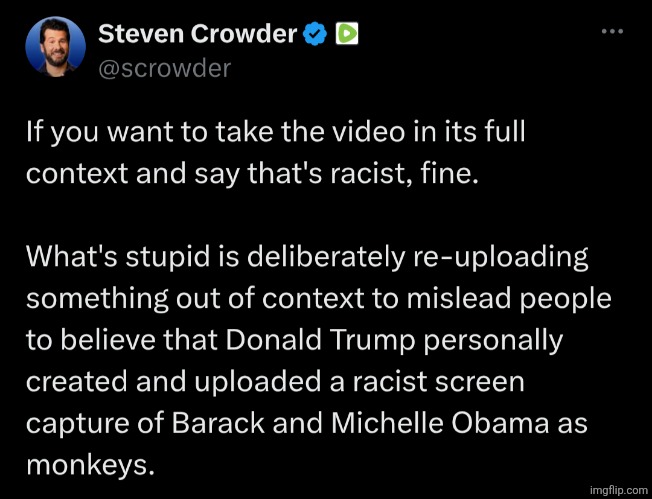652x499 pixels.
Task: Click the green Rumble play badge
Action: click(347, 34)
